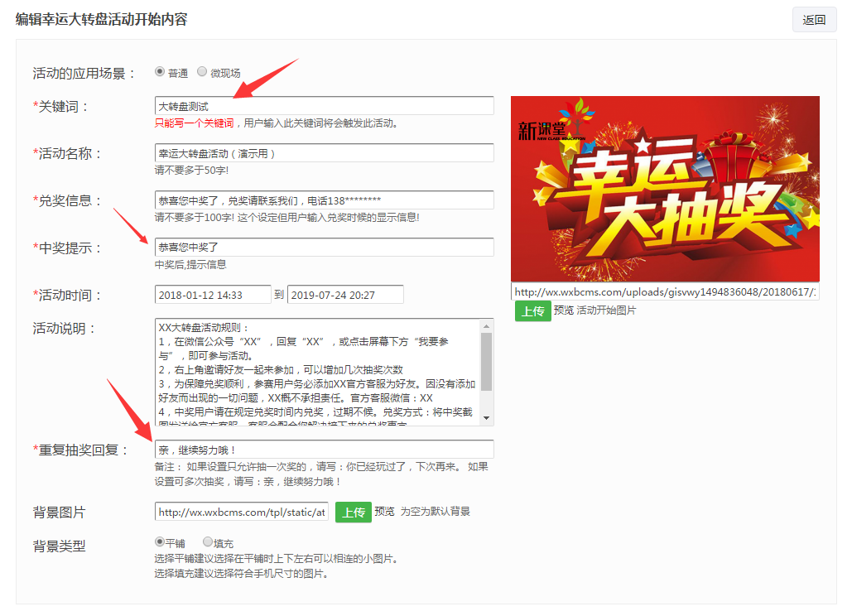Click the 幸运大抽奖 poster thumbnail

(665, 188)
